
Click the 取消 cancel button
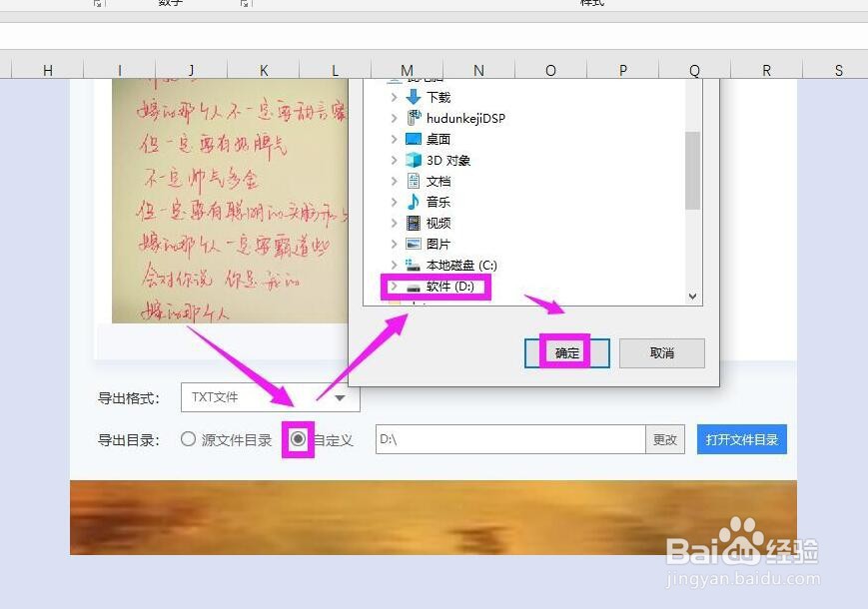661,353
